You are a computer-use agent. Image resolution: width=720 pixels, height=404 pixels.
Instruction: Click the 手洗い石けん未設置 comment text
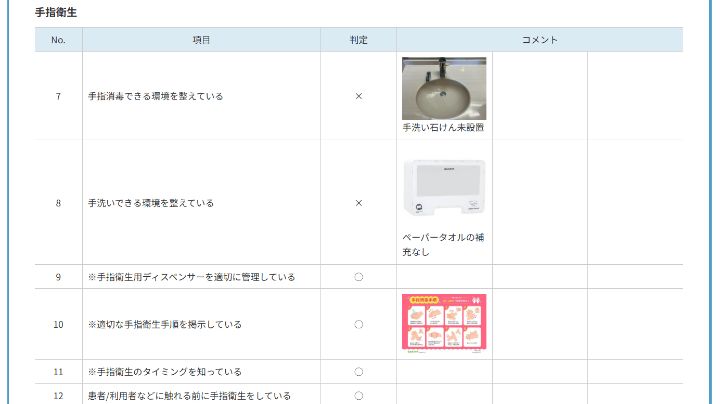pyautogui.click(x=443, y=128)
